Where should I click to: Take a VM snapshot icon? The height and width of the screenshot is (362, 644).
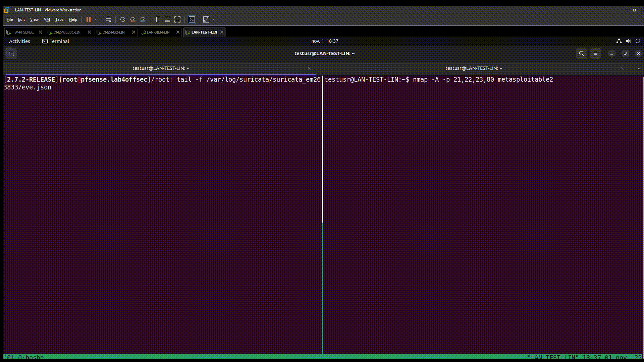pyautogui.click(x=122, y=19)
